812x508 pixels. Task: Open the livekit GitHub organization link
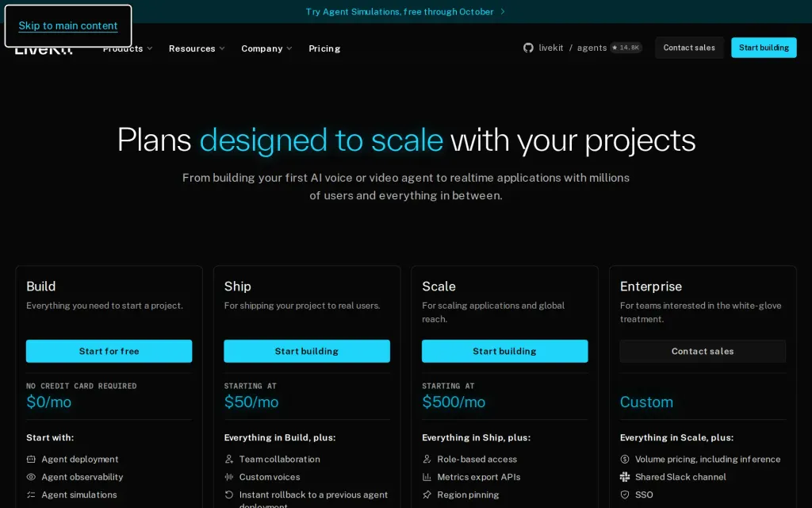551,48
